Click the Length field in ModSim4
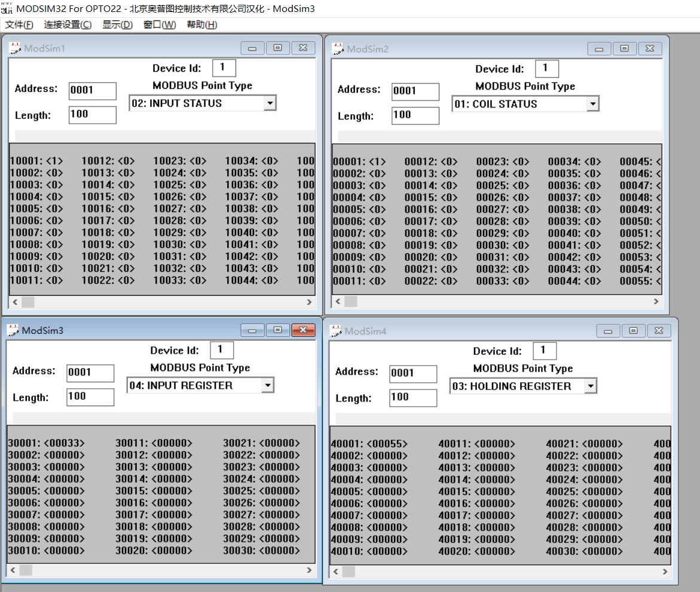The image size is (700, 592). click(413, 397)
